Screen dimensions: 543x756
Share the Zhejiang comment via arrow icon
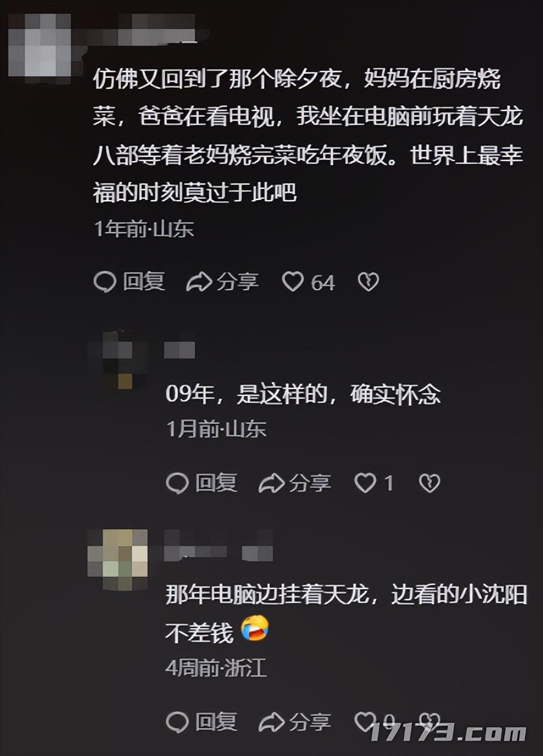pyautogui.click(x=271, y=722)
